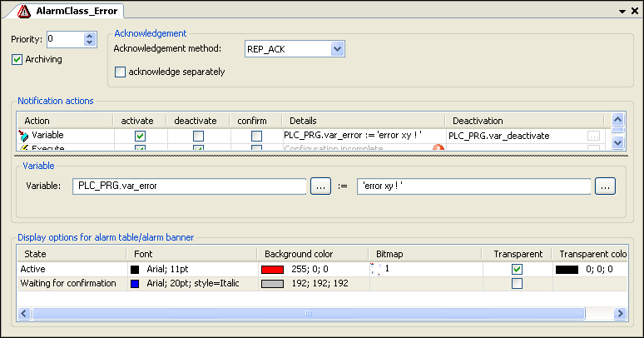Click the Bitmap 1 thumbnail in Active row

[x=376, y=270]
